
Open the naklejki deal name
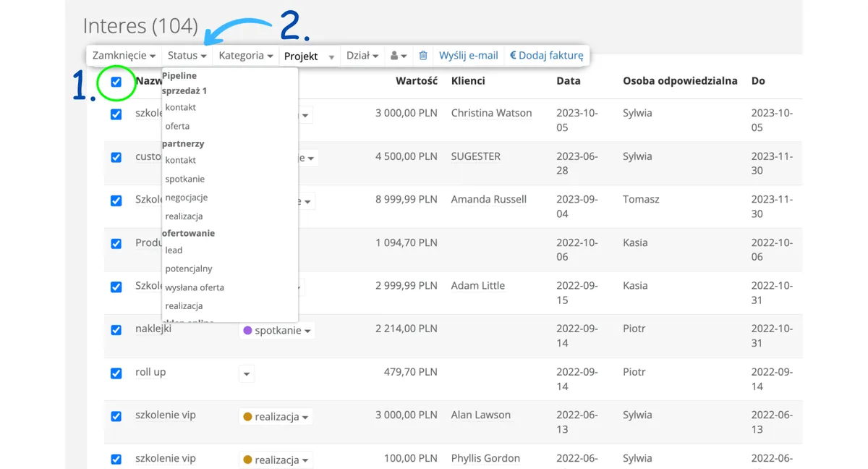[x=153, y=329]
